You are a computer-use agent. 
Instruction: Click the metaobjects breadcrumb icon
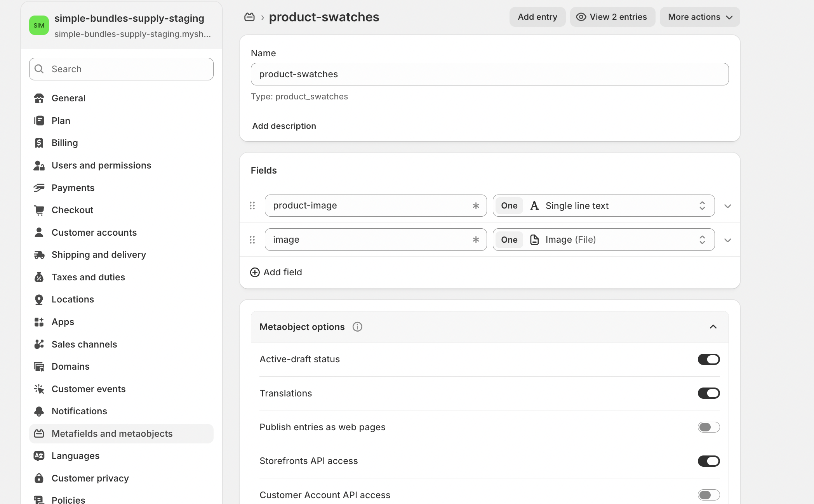(x=249, y=17)
